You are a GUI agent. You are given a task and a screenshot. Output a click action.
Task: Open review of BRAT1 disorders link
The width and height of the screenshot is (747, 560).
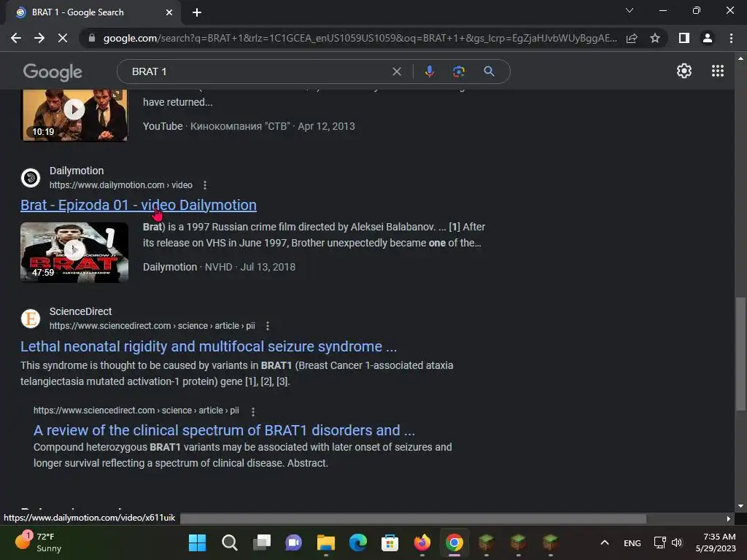[x=225, y=430]
